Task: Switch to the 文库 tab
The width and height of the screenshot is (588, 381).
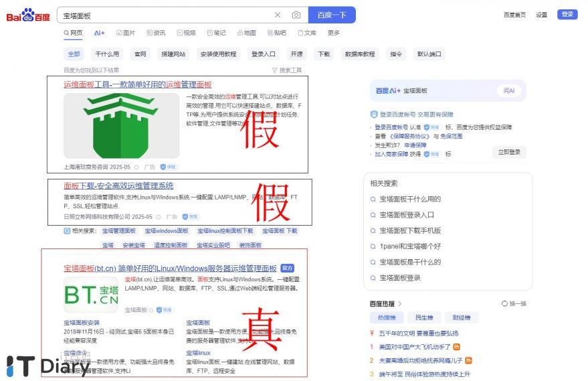Action: [307, 33]
